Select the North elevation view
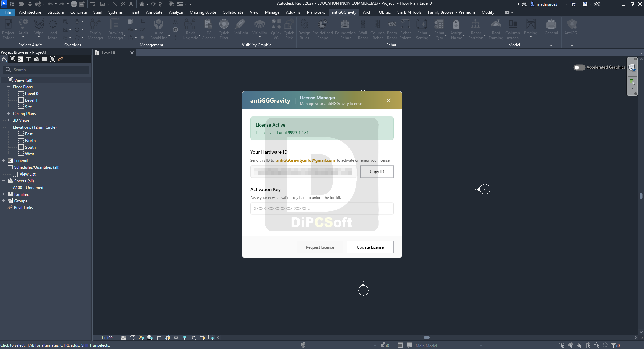 tap(30, 141)
